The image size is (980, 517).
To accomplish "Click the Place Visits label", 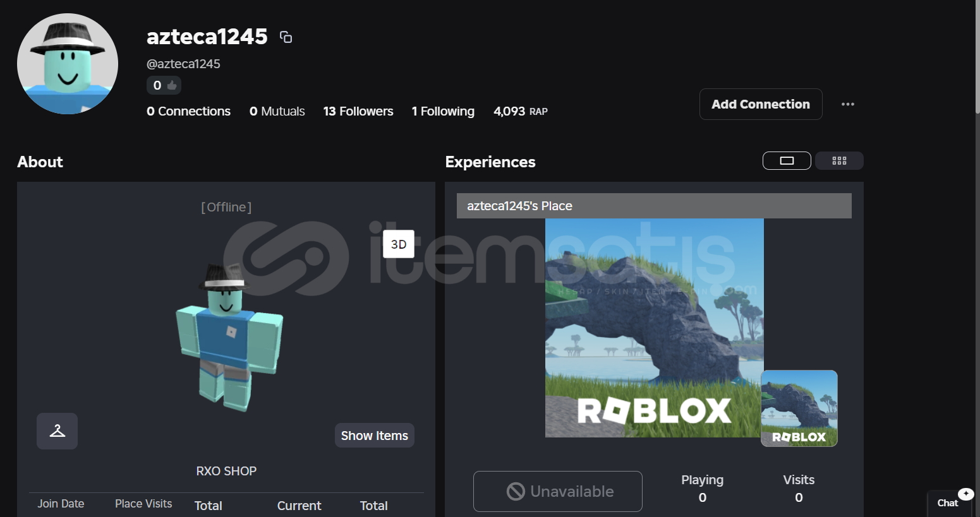I will click(x=143, y=504).
